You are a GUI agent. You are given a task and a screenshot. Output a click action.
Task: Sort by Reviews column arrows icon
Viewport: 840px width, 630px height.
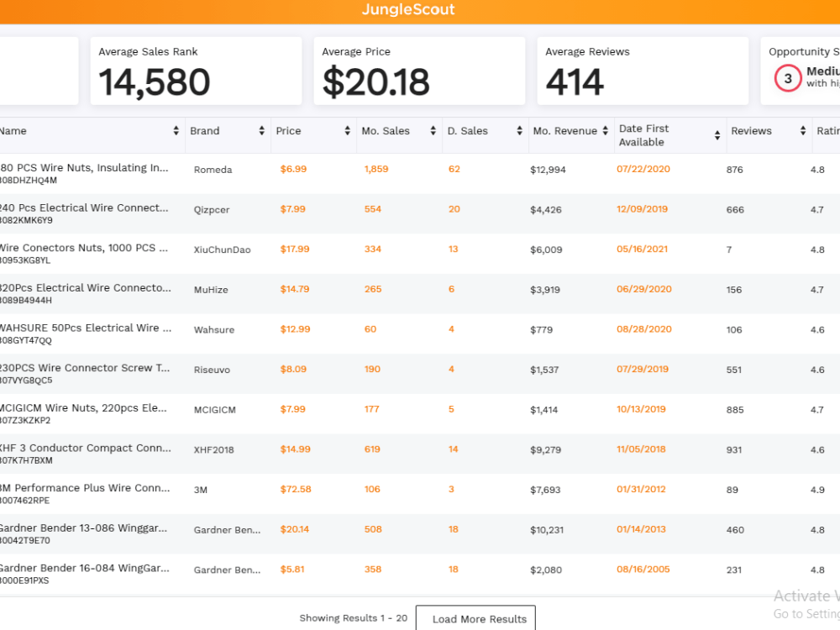tap(802, 131)
